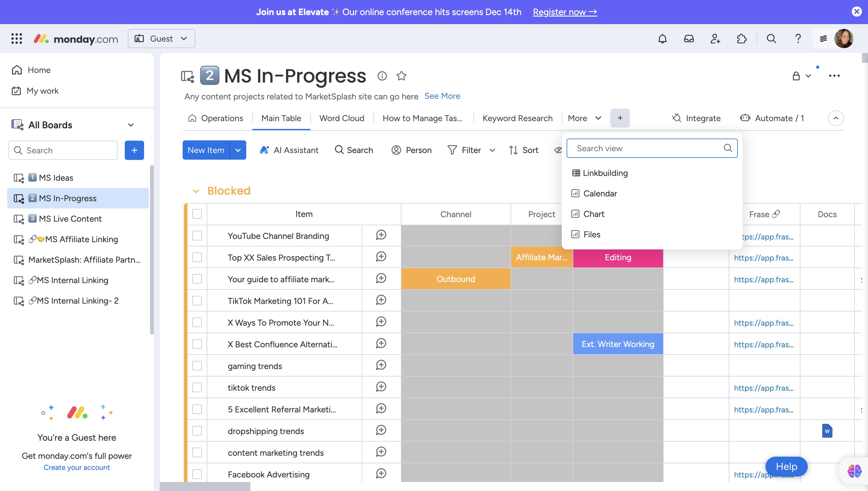The image size is (868, 491).
Task: Open the inbox tray icon
Action: [x=689, y=39]
